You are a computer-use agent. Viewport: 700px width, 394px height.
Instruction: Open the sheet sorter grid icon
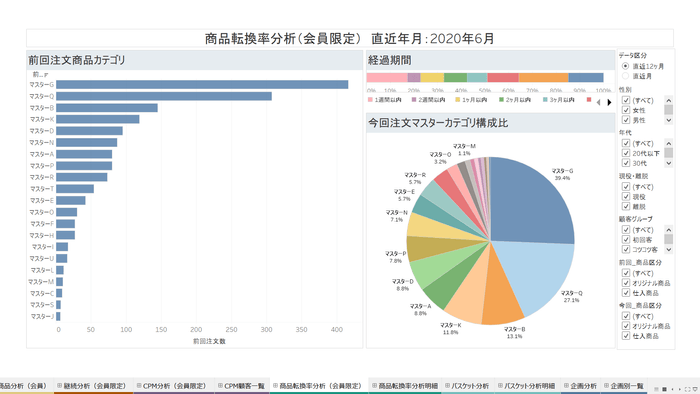click(664, 389)
